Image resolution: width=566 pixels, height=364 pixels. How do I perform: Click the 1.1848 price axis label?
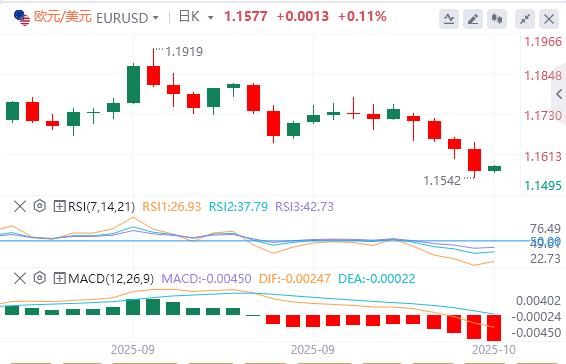pos(543,76)
